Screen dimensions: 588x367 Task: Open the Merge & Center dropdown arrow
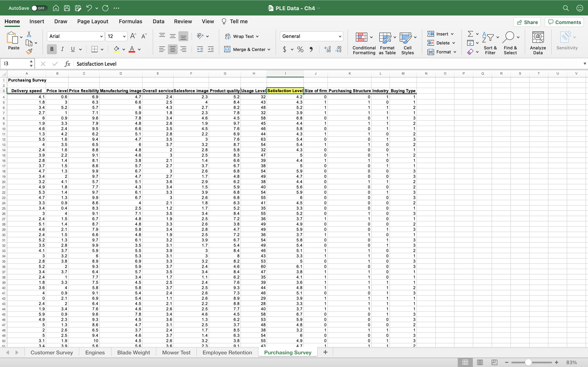click(269, 50)
